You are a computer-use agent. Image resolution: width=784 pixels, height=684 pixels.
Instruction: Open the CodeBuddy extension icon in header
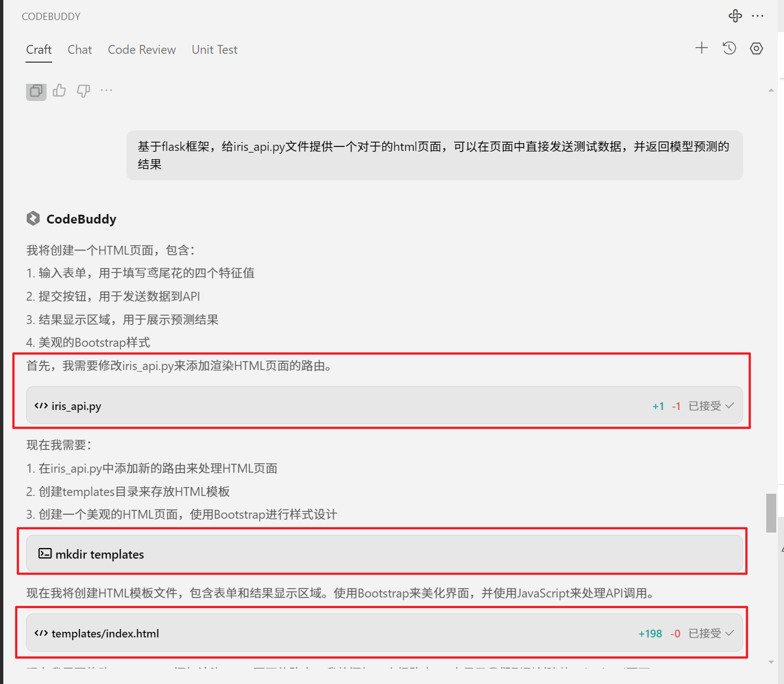pos(735,16)
